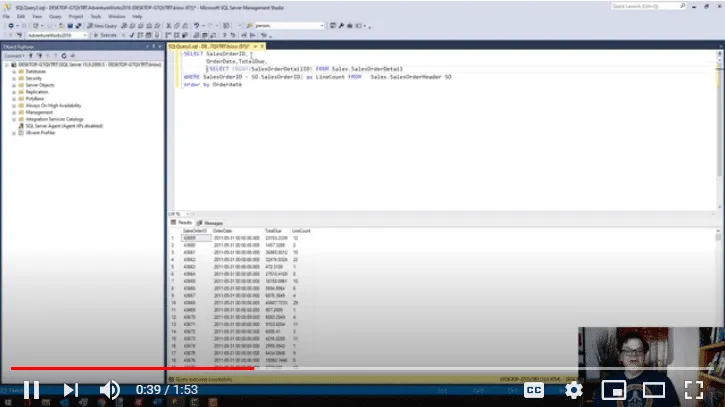The height and width of the screenshot is (407, 725).
Task: Click the Quick Launch search box
Action: pyautogui.click(x=648, y=6)
